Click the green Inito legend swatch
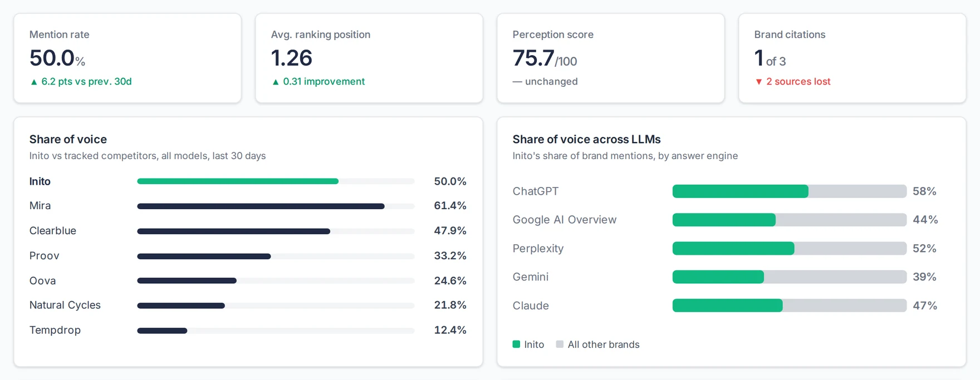The height and width of the screenshot is (380, 980). click(516, 344)
